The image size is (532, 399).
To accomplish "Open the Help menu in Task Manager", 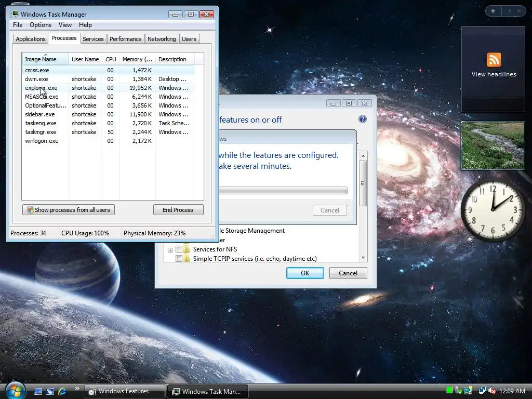I will point(85,25).
